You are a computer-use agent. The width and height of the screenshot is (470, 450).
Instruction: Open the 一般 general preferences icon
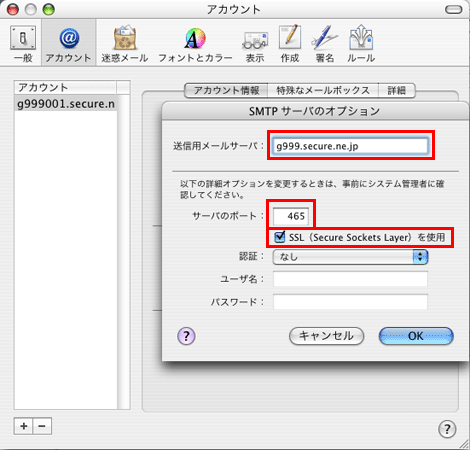pyautogui.click(x=23, y=44)
